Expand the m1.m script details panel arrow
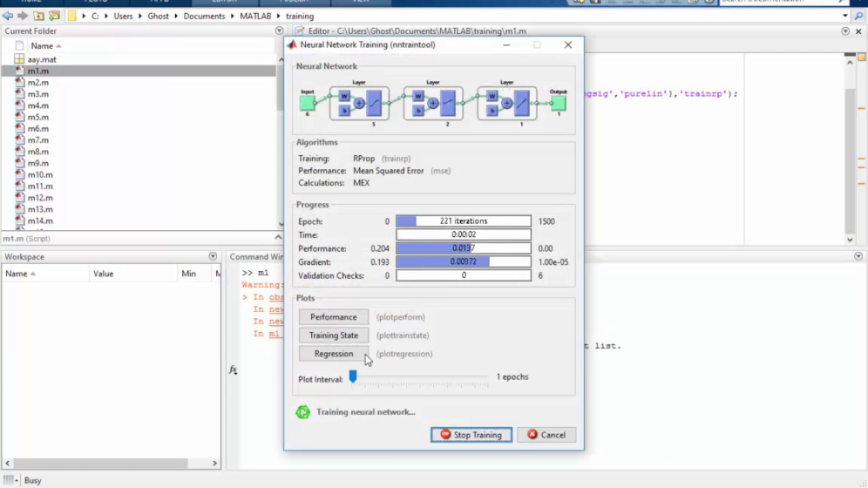This screenshot has height=488, width=868. click(x=278, y=237)
